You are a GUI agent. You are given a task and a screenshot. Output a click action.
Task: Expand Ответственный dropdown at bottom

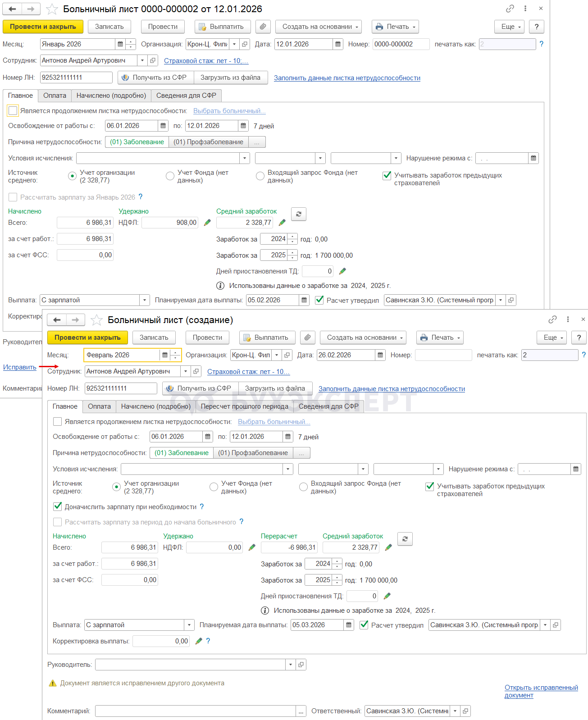pyautogui.click(x=455, y=711)
